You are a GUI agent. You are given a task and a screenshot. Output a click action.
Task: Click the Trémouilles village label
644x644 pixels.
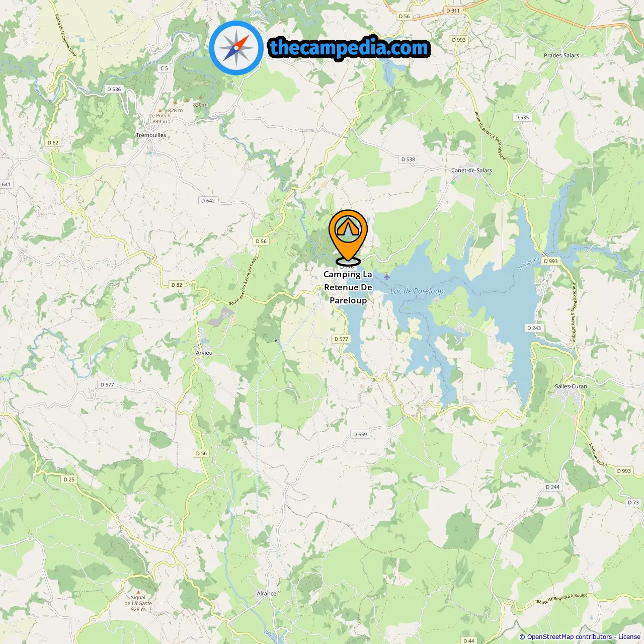tap(151, 135)
